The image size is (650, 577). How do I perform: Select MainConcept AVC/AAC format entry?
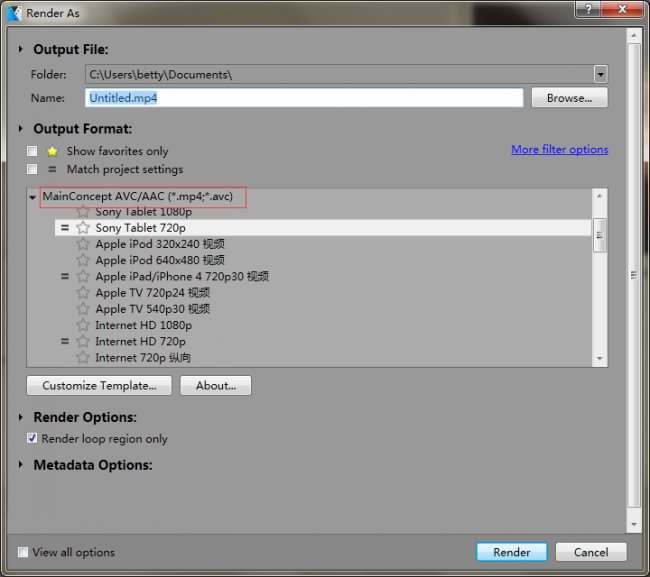click(138, 196)
